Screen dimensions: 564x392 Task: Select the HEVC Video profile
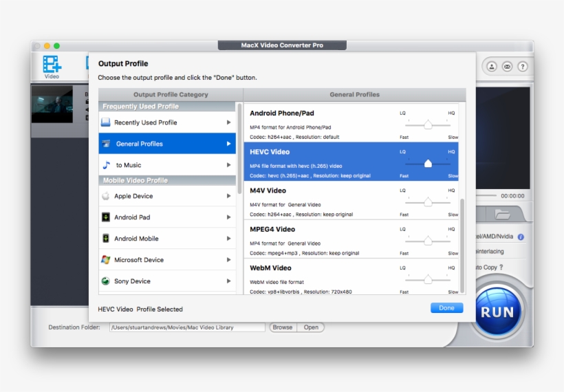point(351,162)
